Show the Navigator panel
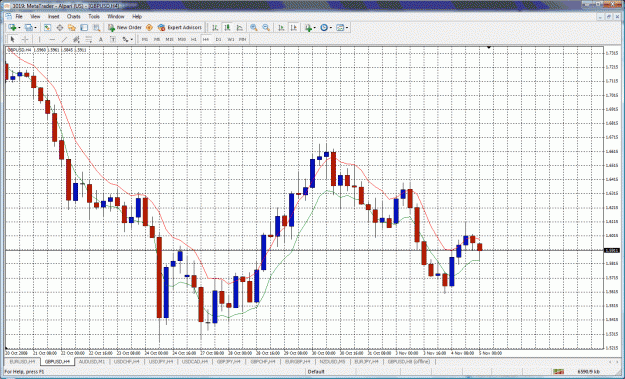 pyautogui.click(x=72, y=27)
